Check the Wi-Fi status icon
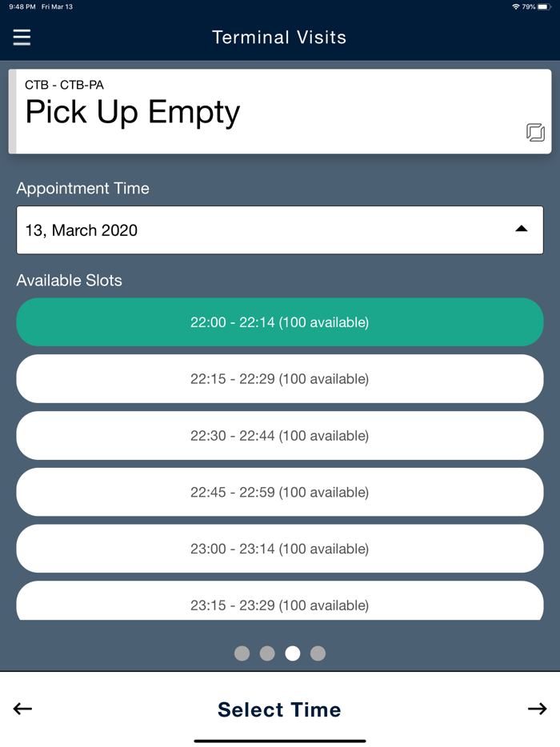560x747 pixels. coord(516,6)
